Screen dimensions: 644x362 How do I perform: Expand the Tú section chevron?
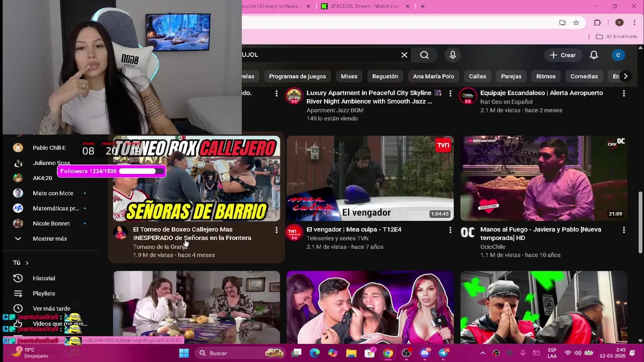tap(27, 262)
